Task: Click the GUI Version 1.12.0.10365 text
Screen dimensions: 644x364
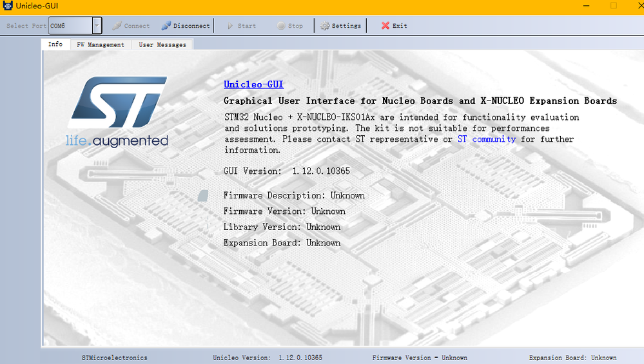Action: click(x=287, y=171)
